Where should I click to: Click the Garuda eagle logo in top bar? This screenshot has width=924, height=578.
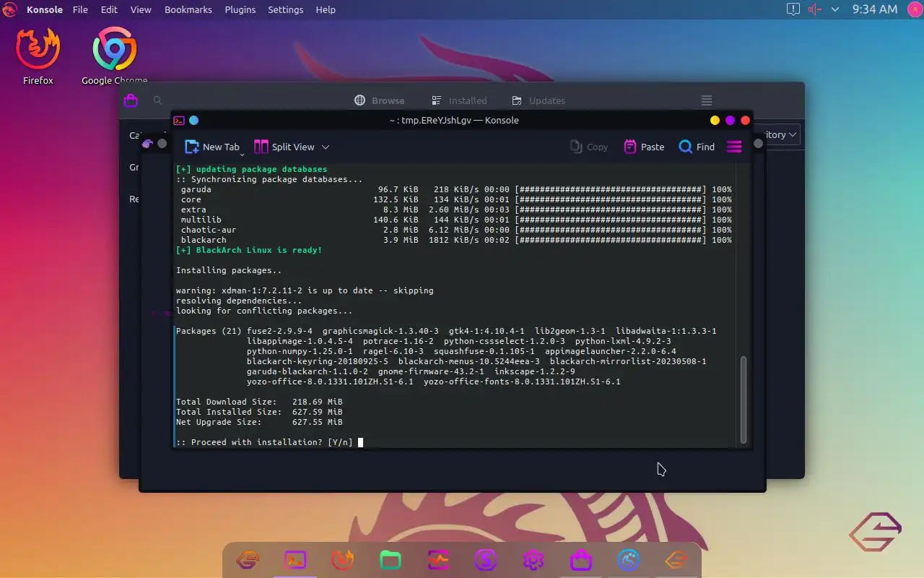9,9
